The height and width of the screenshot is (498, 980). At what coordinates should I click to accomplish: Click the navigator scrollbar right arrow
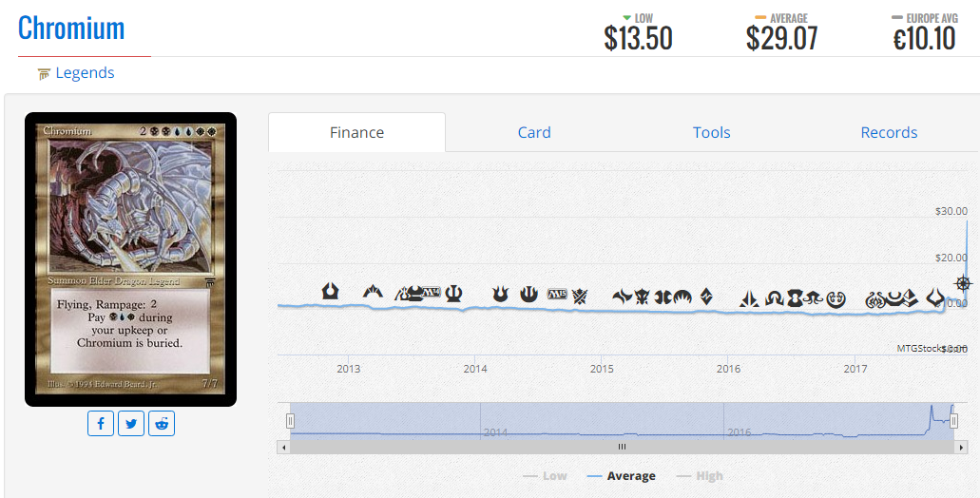[x=961, y=447]
